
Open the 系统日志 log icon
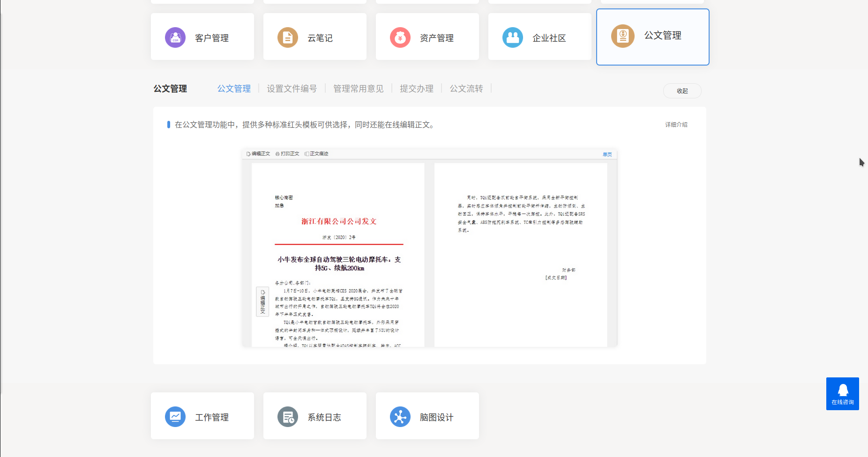click(288, 417)
